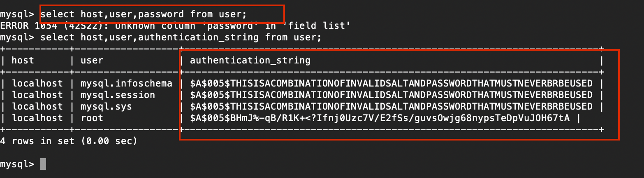Viewport: 644px width, 178px height.
Task: Click localhost host cell in root row
Action: click(x=37, y=118)
